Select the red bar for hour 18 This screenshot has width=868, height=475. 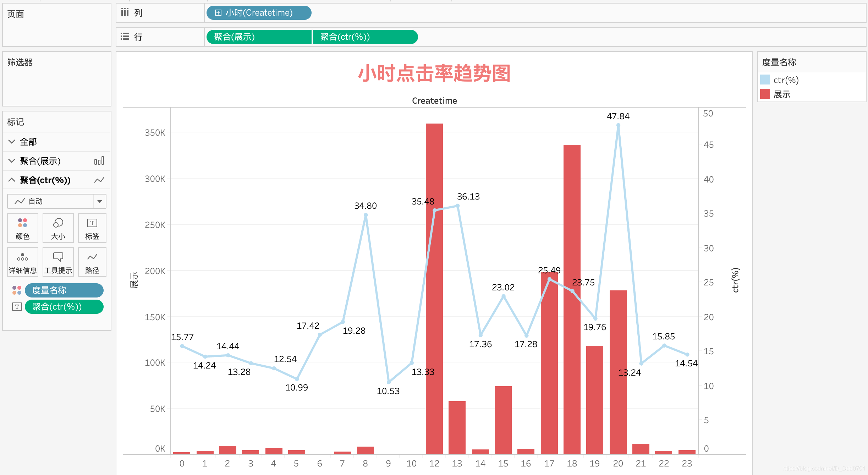click(x=572, y=299)
